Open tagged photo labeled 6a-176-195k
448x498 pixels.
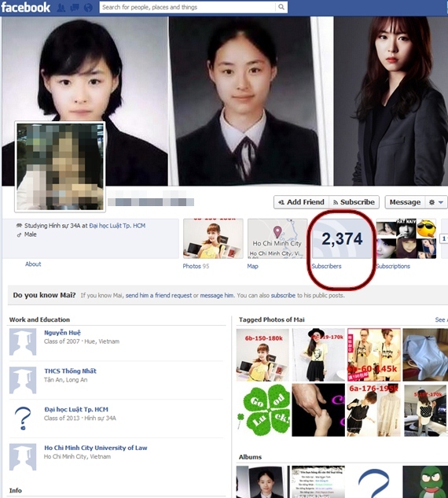(374, 410)
